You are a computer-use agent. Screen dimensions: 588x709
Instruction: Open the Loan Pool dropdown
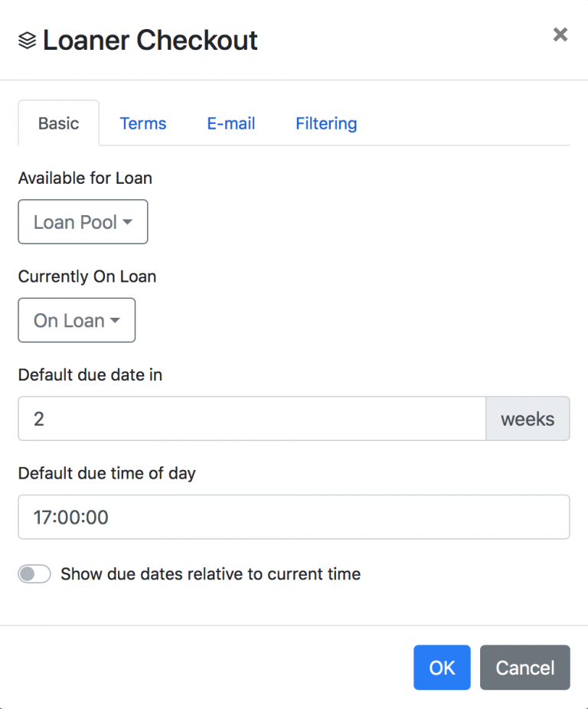pos(82,221)
